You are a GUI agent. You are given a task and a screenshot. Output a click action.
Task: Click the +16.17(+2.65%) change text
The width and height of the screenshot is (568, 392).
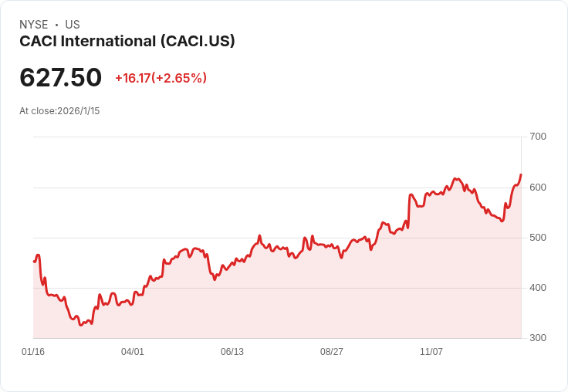tap(161, 78)
